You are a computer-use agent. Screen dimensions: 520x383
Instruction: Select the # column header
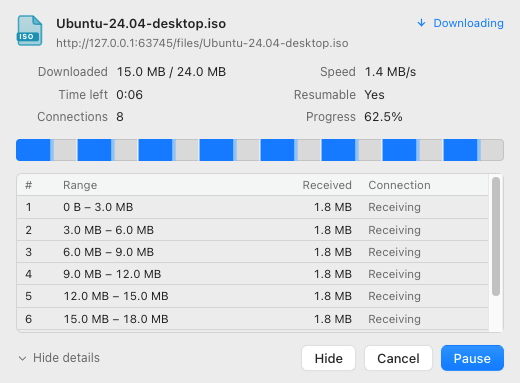click(x=29, y=185)
